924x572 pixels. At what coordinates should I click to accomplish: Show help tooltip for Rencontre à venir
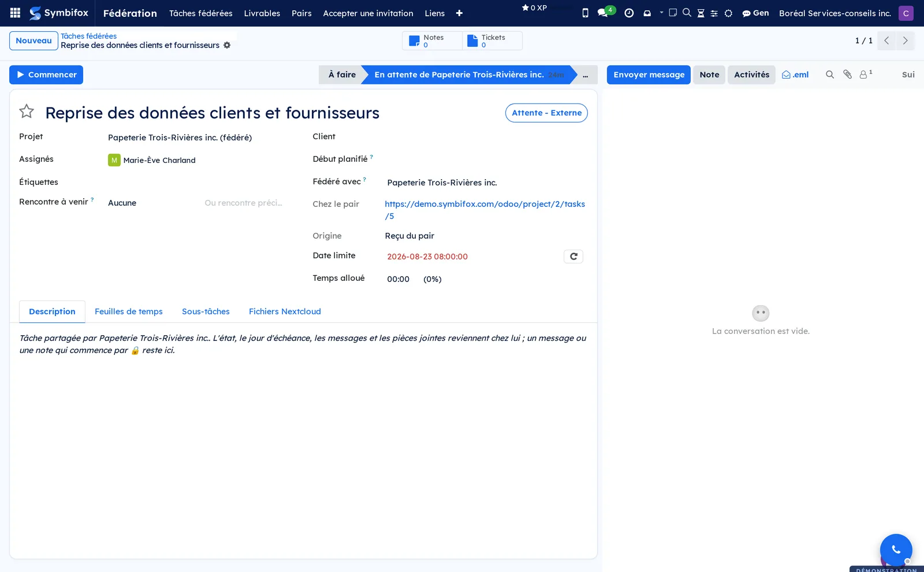(x=92, y=199)
